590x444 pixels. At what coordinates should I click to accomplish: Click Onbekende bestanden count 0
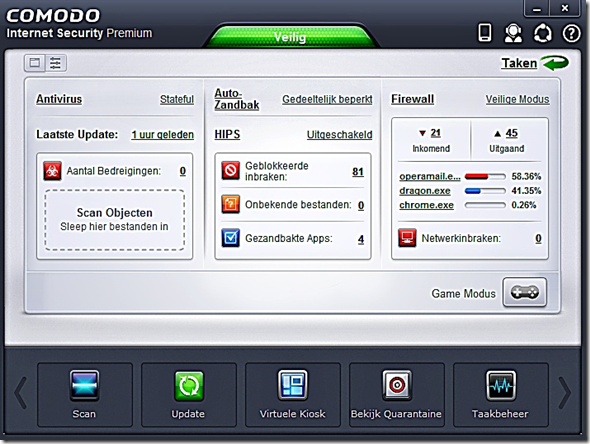[361, 205]
